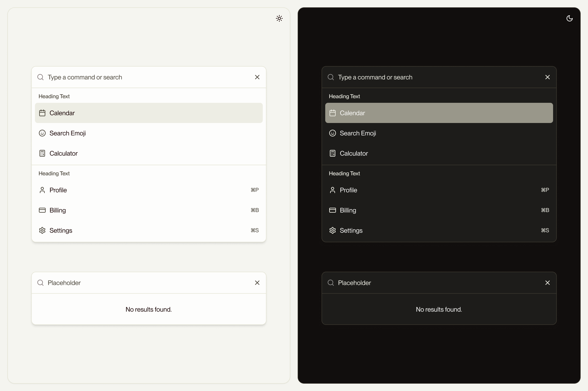
Task: Click 'No results found.' in dark panel
Action: click(439, 309)
